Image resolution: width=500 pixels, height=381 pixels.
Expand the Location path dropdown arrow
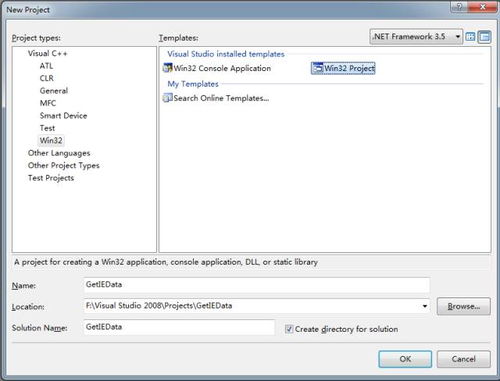point(425,306)
